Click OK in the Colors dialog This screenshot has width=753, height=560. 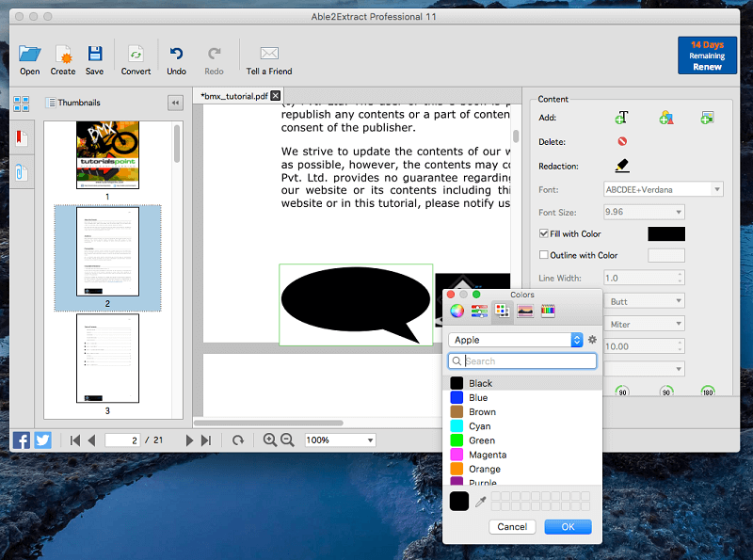coord(568,527)
